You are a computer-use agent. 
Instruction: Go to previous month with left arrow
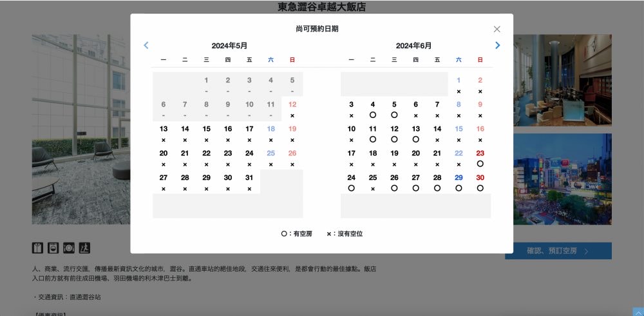[146, 45]
